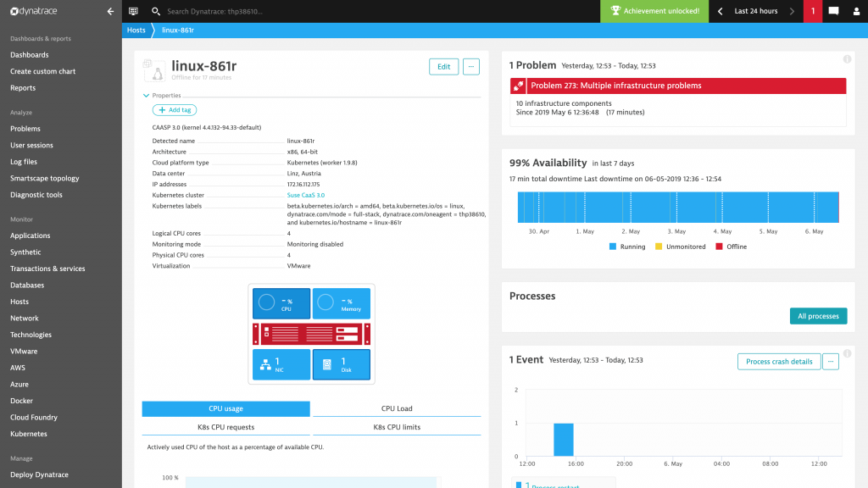This screenshot has height=488, width=868.
Task: Click the search magnifier icon
Action: (156, 11)
